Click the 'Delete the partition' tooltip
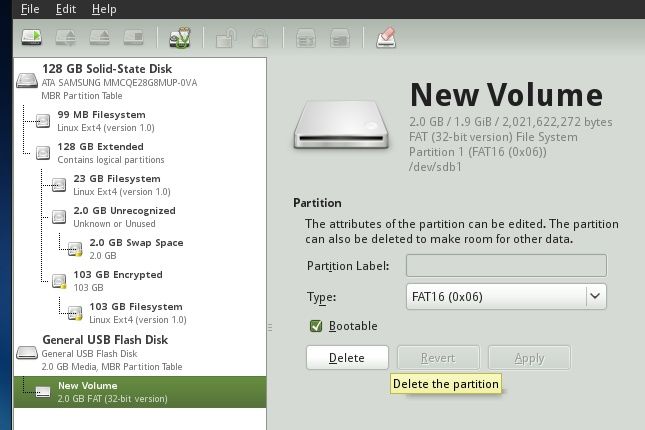The height and width of the screenshot is (430, 645). (446, 384)
